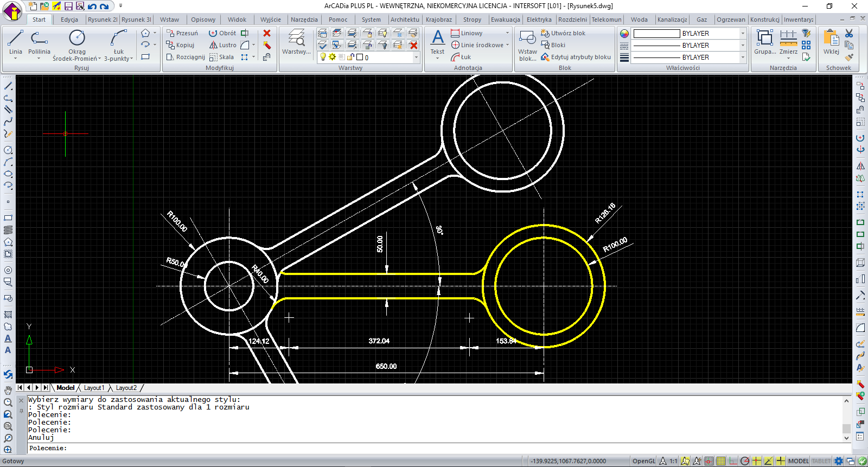Toggle object snap in status bar
868x467 pixels.
pos(757,461)
